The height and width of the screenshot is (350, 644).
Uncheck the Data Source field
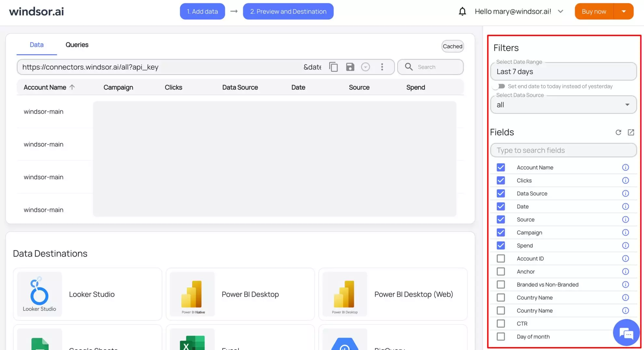[501, 194]
